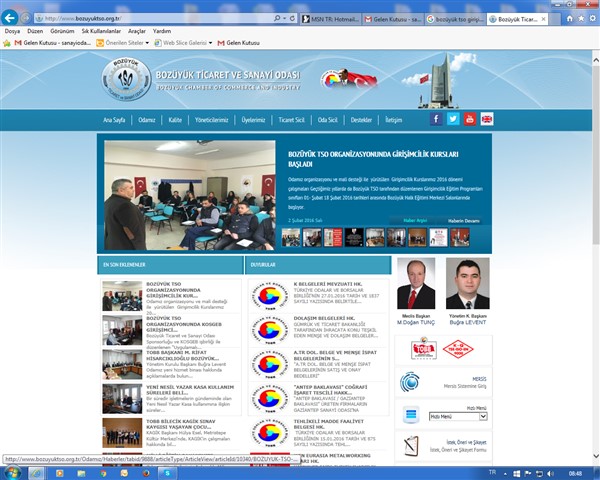The width and height of the screenshot is (600, 480).
Task: Open the site's YouTube icon
Action: pos(470,119)
